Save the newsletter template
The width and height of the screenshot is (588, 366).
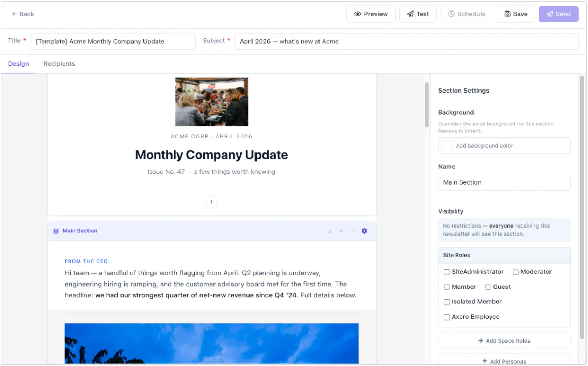[516, 14]
